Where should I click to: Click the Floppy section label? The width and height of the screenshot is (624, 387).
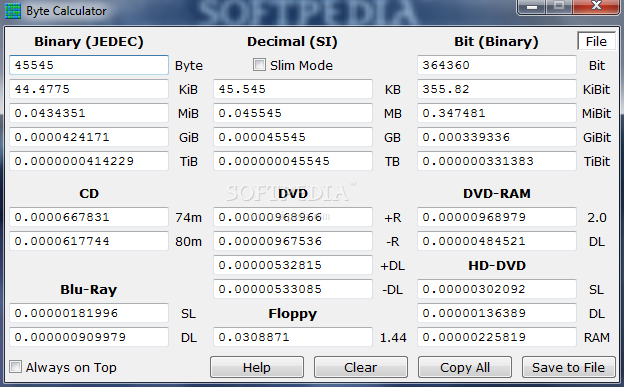292,314
